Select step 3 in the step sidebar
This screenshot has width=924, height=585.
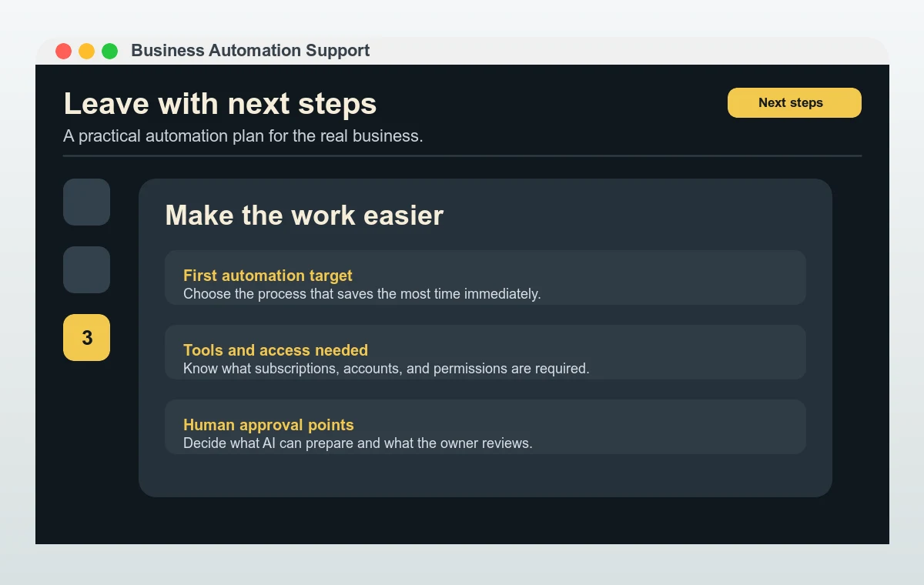[86, 337]
